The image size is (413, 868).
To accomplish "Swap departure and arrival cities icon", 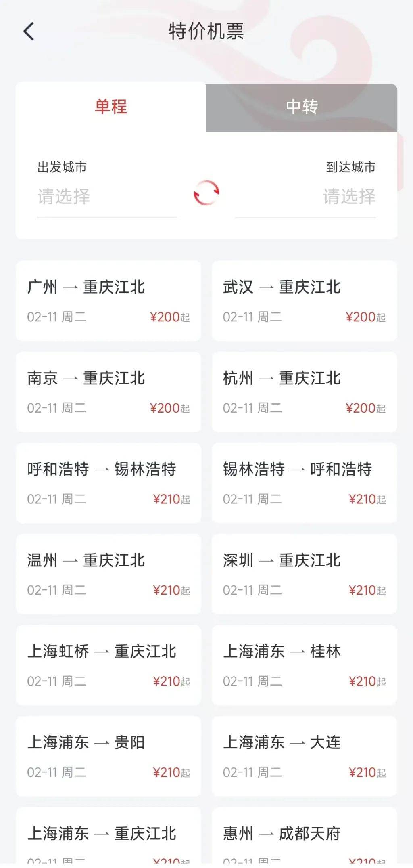I will pos(206,193).
